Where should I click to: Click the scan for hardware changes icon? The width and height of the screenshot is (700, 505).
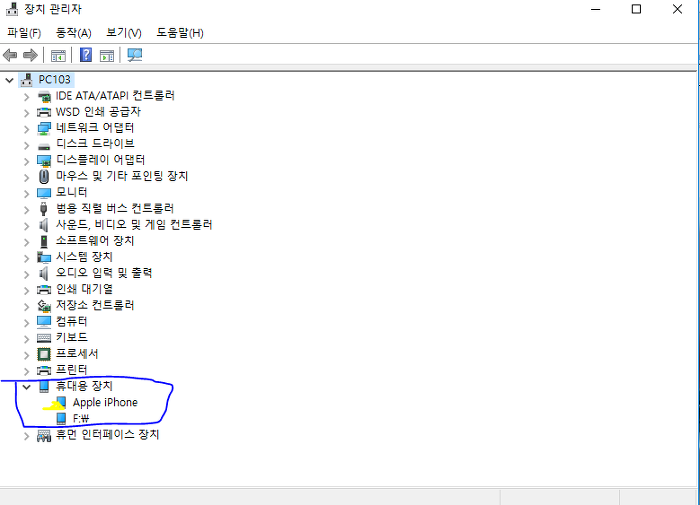tap(134, 55)
